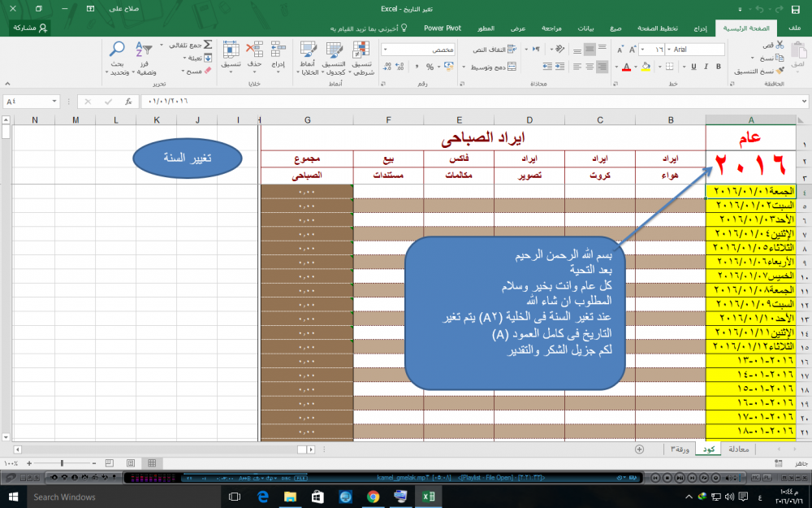Image resolution: width=812 pixels, height=508 pixels.
Task: Click the Insert Function fx icon
Action: [128, 102]
